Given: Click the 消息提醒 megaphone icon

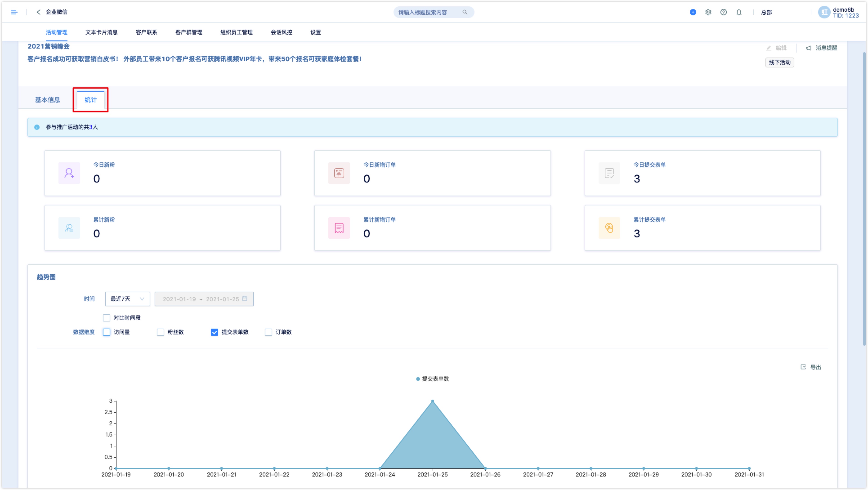Looking at the screenshot, I should click(x=808, y=48).
